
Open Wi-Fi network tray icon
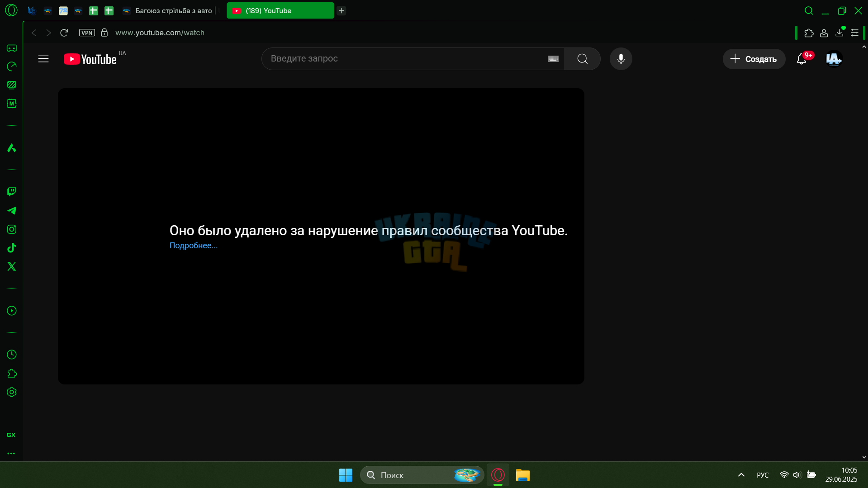[x=784, y=475]
